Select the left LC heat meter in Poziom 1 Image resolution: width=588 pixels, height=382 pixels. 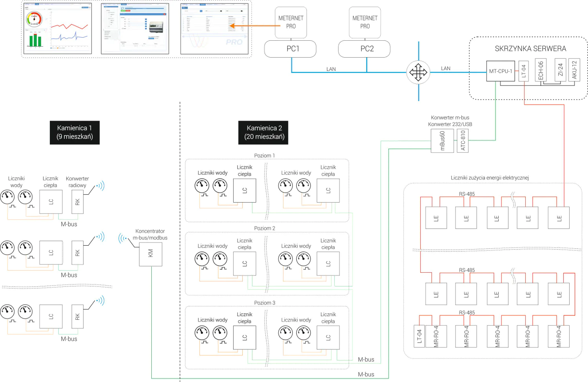click(x=245, y=190)
